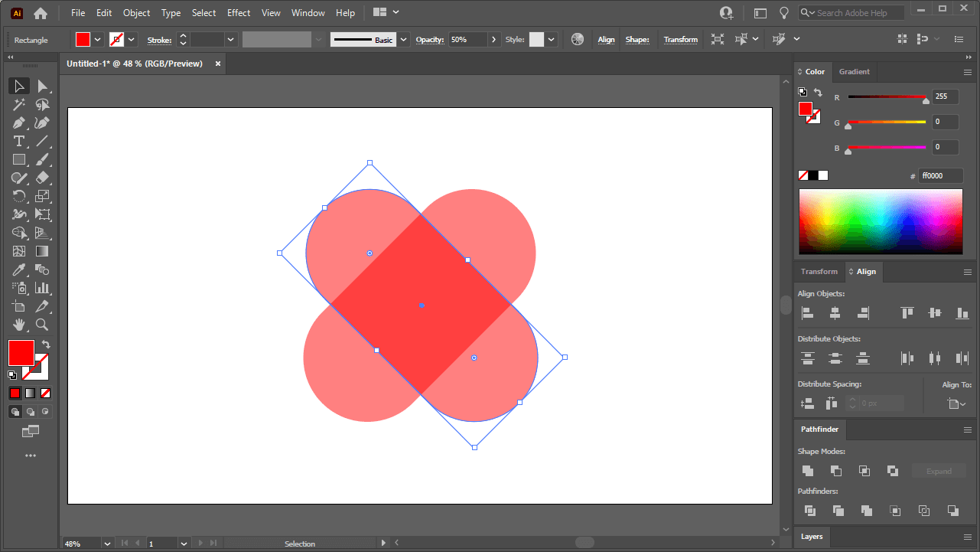This screenshot has height=552, width=980.
Task: Enable Draw Normal mode
Action: coord(15,411)
